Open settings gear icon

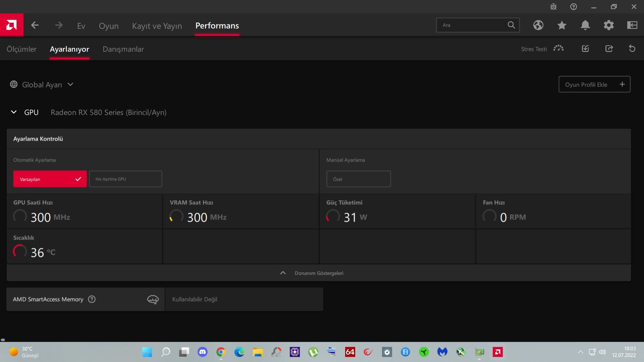(609, 25)
